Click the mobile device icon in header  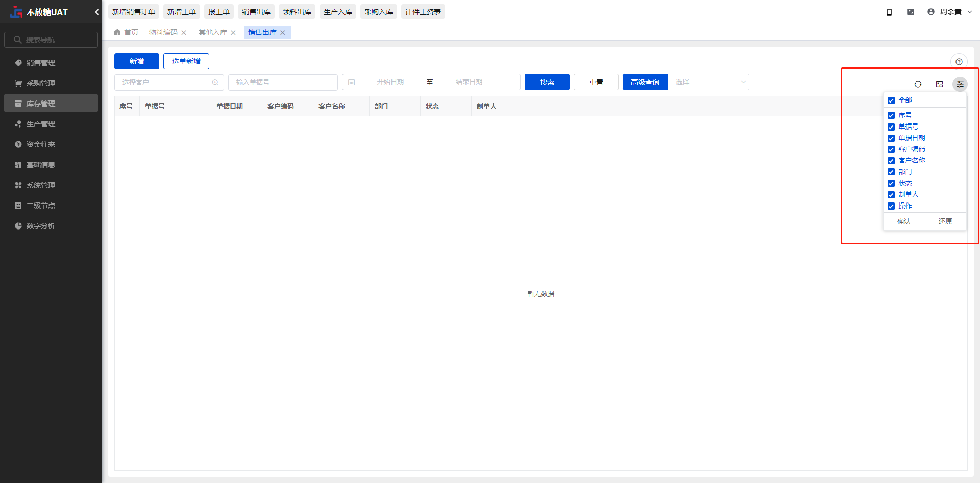(889, 12)
